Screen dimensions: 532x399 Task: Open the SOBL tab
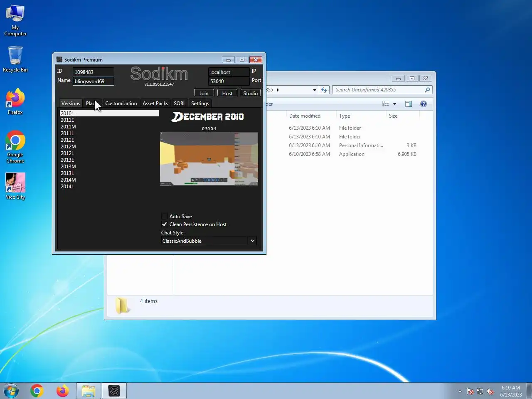click(180, 103)
